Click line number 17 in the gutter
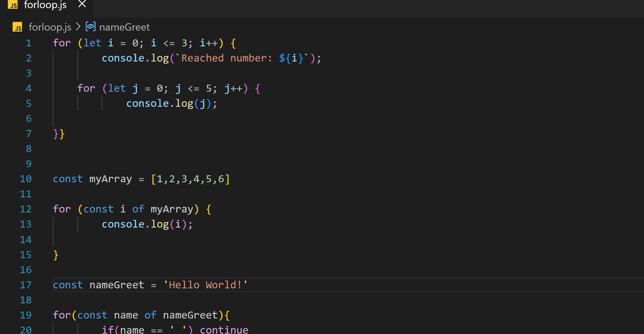Image resolution: width=644 pixels, height=334 pixels. click(25, 285)
